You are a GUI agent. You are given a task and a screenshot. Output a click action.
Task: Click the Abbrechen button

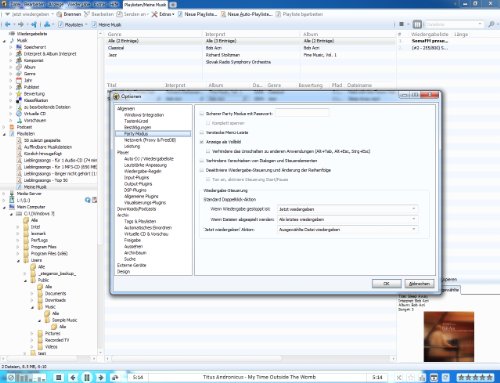click(419, 283)
